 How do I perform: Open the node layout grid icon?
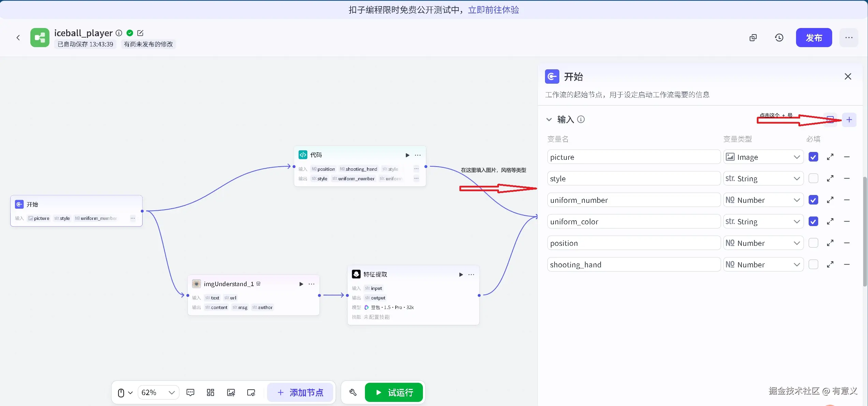pyautogui.click(x=210, y=392)
